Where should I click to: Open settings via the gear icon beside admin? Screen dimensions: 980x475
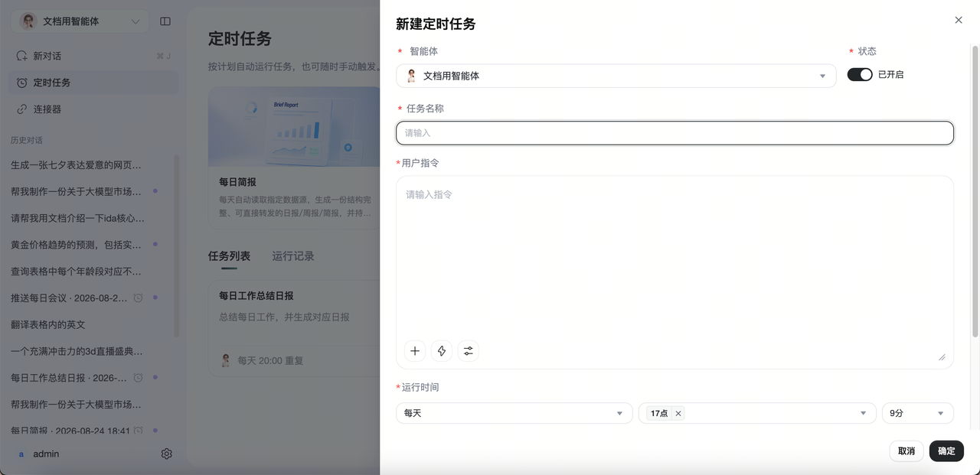coord(167,454)
